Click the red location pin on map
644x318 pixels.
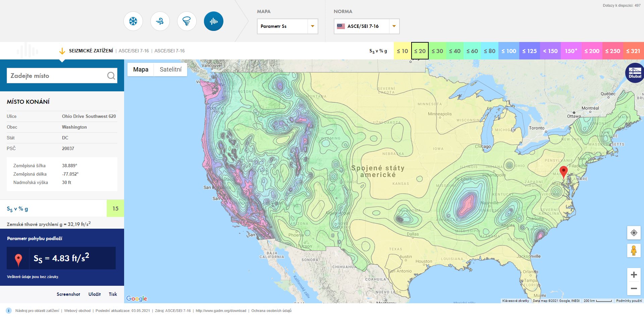[x=563, y=172]
